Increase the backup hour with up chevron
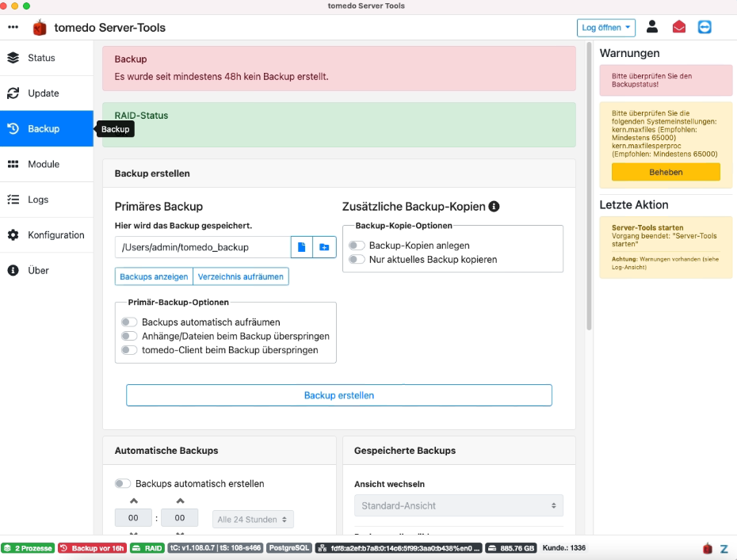Viewport: 737px width, 560px height. click(134, 501)
